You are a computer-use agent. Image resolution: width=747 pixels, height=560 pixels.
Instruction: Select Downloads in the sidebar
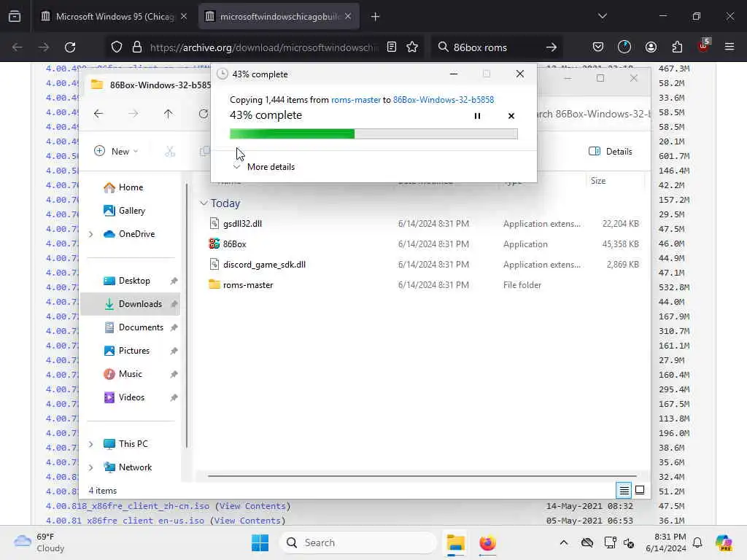coord(131,304)
